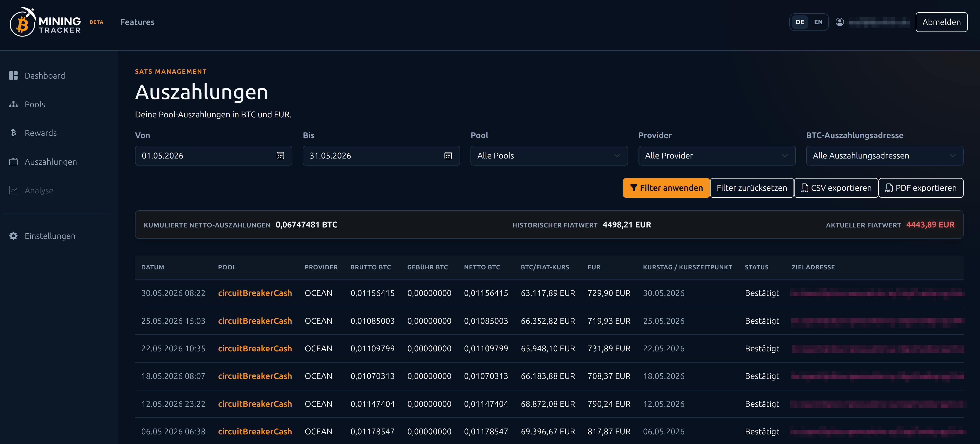Click the BRUTTO BTC column header
This screenshot has height=444, width=980.
point(371,267)
